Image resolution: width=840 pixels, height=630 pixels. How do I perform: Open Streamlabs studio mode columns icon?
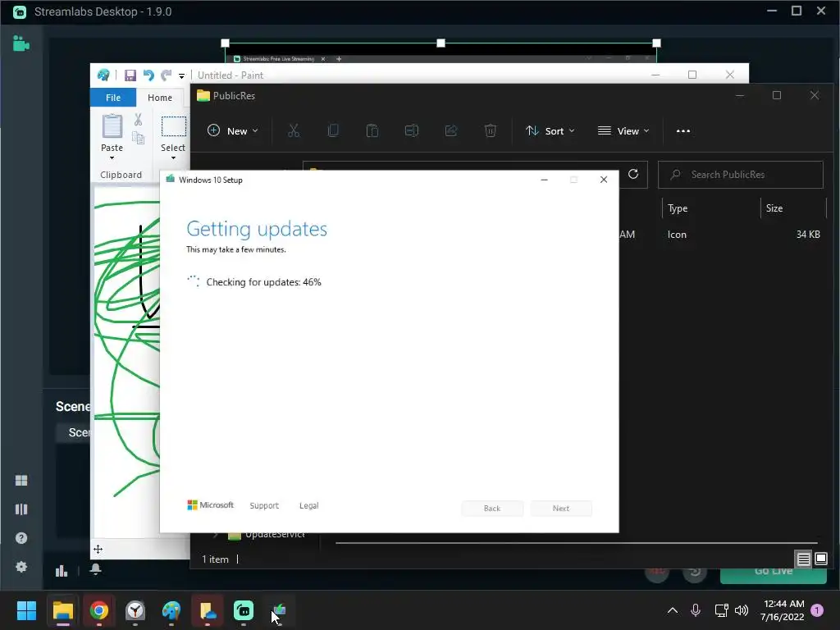[21, 509]
